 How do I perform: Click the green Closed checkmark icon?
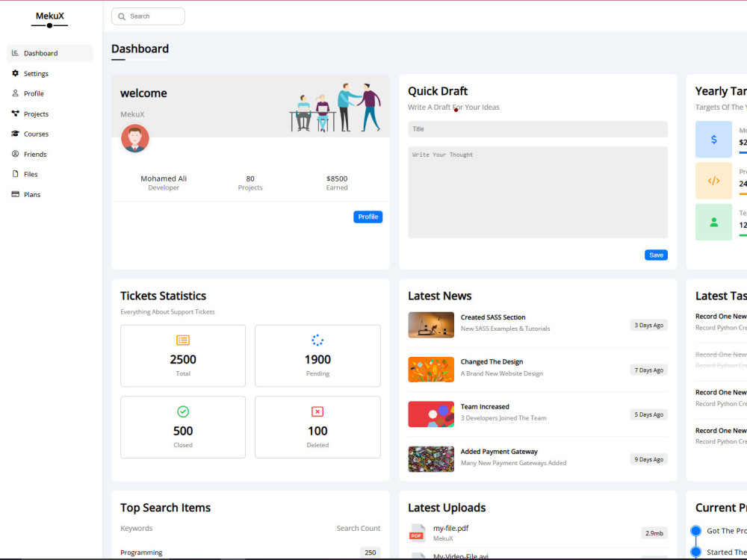pos(183,411)
